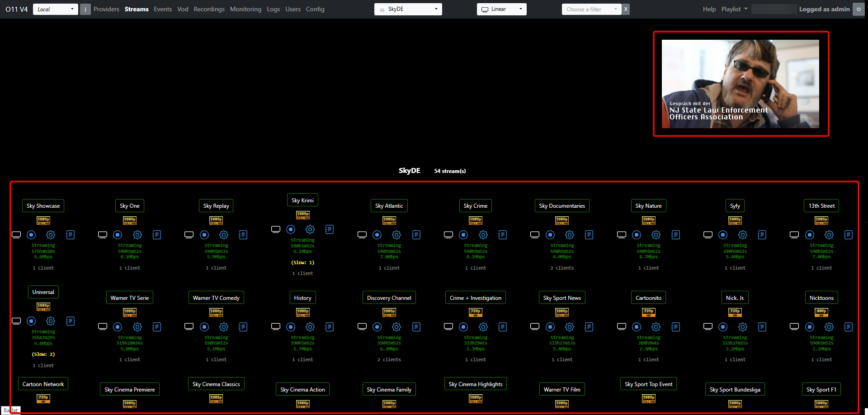The image size is (868, 415).
Task: Stop the 13th Street stream
Action: (810, 234)
